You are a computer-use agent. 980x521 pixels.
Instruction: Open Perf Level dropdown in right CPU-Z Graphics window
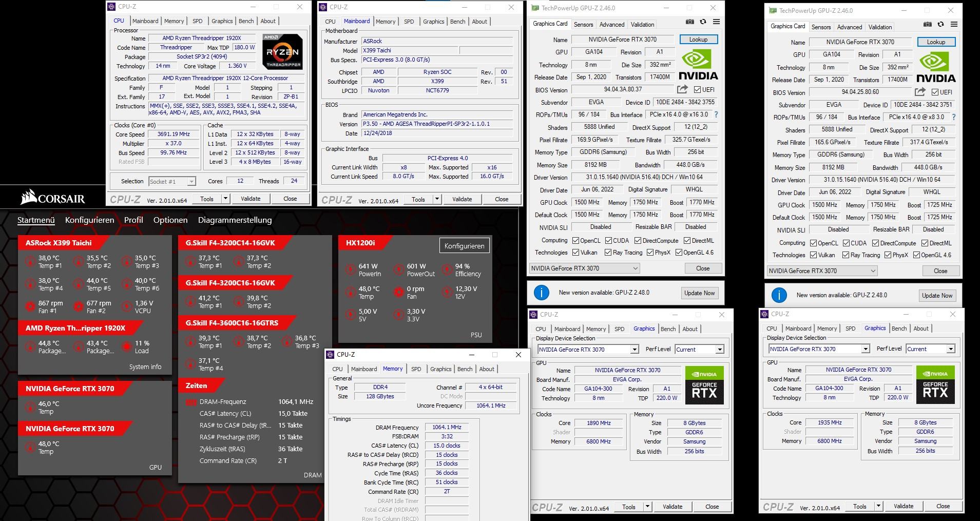tap(930, 349)
